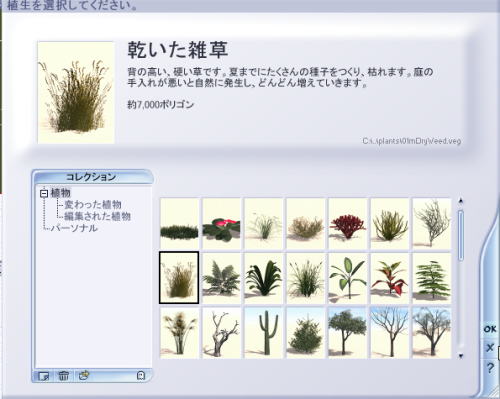Choose the banana leaf plant thumbnail

coord(348,278)
